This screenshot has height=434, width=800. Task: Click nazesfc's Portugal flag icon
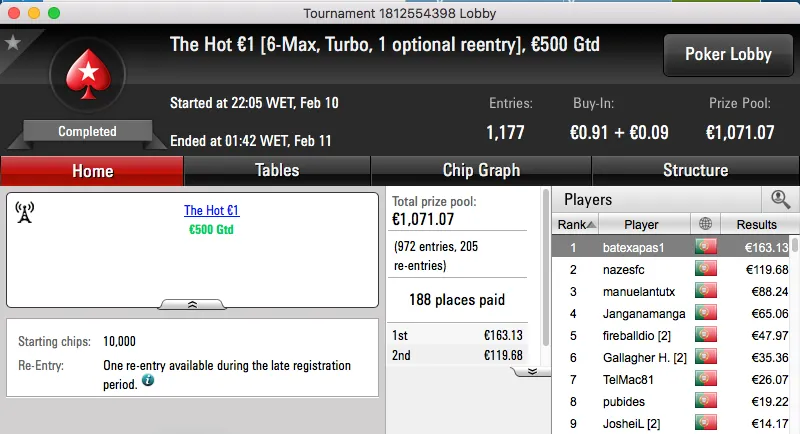click(x=705, y=269)
